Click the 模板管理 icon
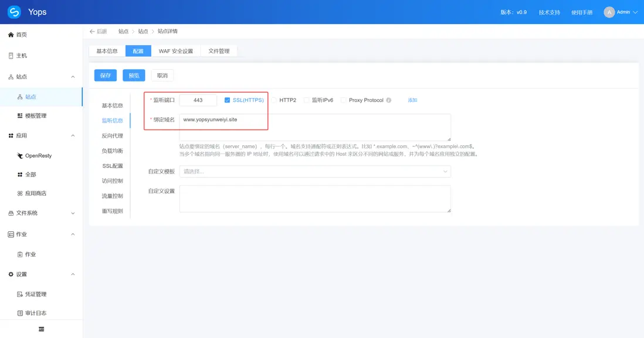Screen dimensions: 644x338 (x=20, y=116)
